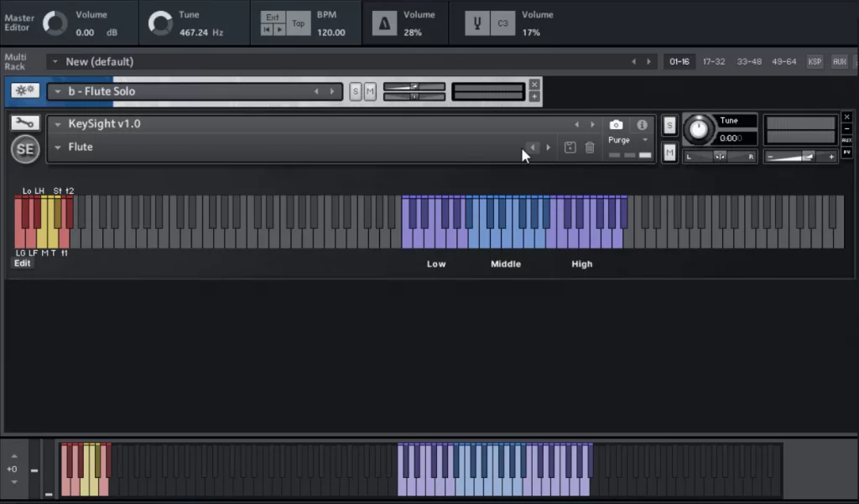
Task: Click previous multi arrow in Multi Rack bar
Action: tap(634, 61)
